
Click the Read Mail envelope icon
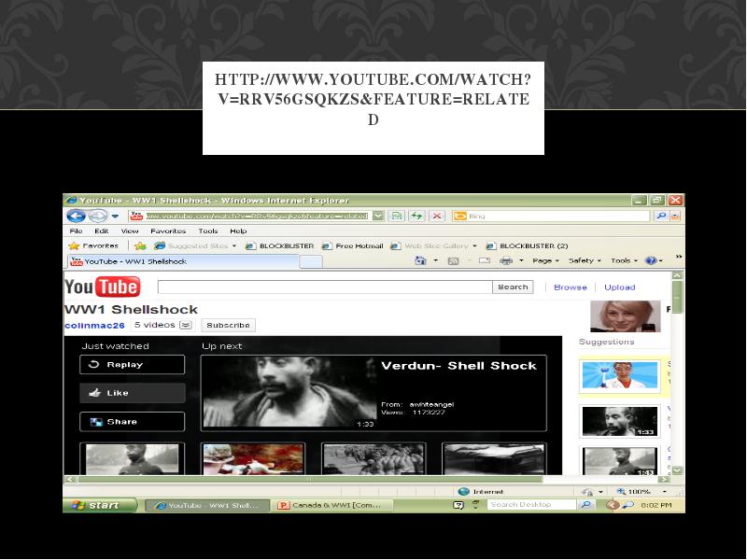tap(485, 260)
